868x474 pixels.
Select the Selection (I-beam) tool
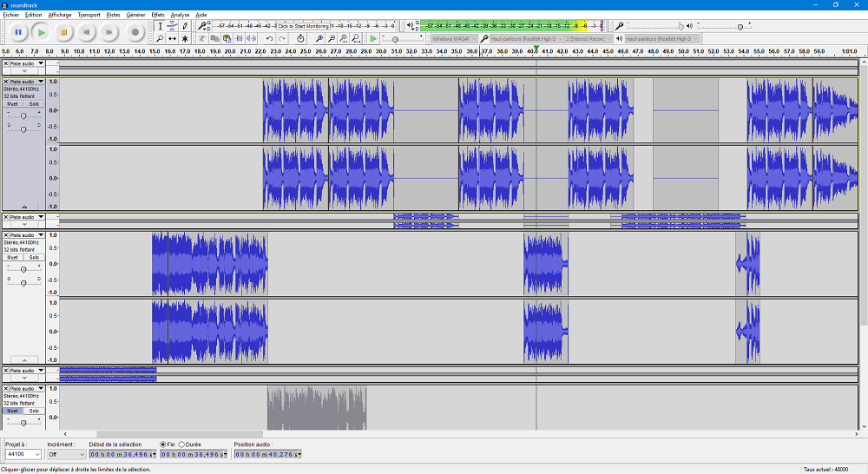point(160,26)
